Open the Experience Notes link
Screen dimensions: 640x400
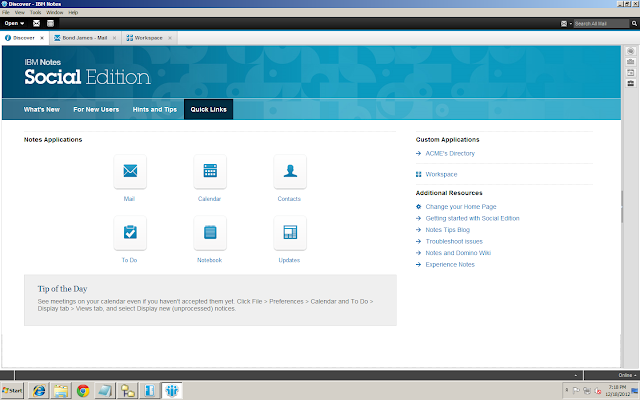450,264
